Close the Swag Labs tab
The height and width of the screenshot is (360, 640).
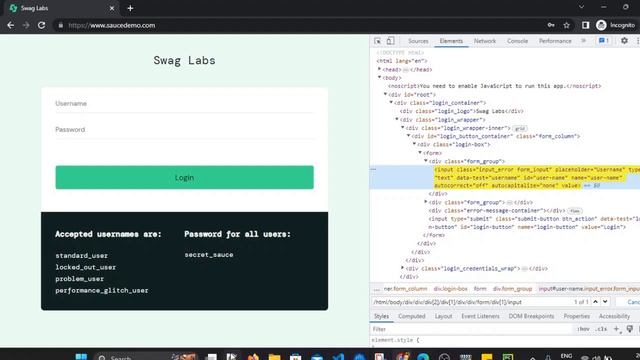112,8
